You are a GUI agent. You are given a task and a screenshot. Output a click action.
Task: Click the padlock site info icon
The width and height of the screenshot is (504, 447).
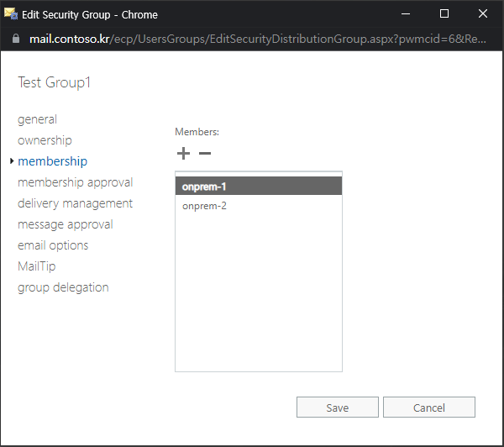pyautogui.click(x=16, y=39)
